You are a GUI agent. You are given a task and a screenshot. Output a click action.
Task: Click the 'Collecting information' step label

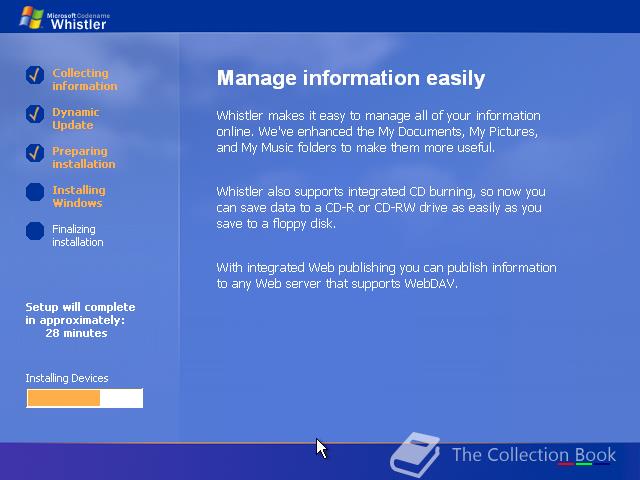pyautogui.click(x=84, y=80)
